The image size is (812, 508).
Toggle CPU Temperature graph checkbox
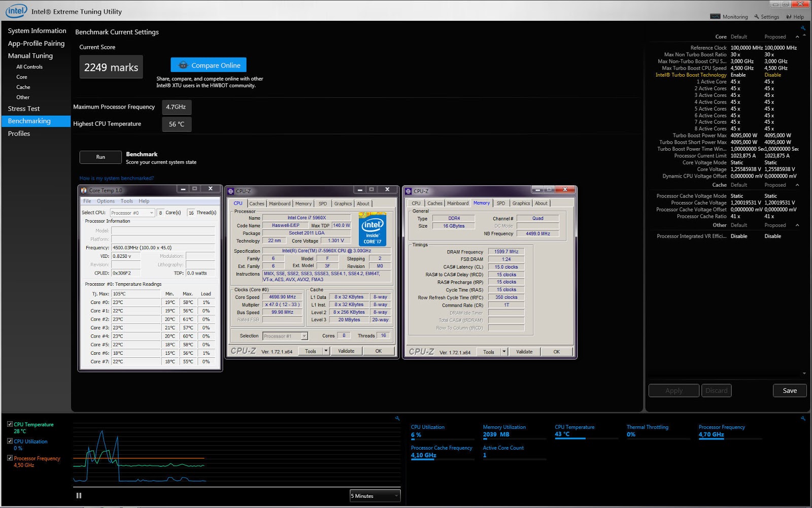click(10, 424)
